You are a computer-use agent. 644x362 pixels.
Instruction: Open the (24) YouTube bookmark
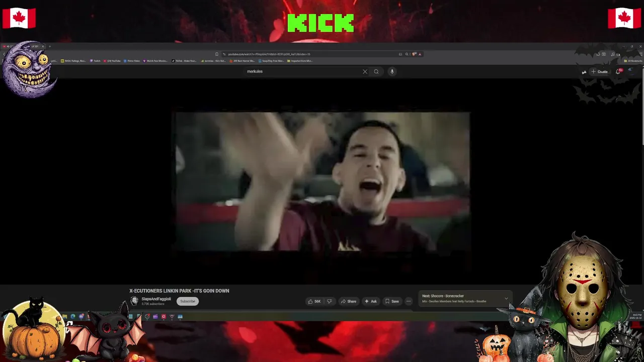click(x=112, y=61)
